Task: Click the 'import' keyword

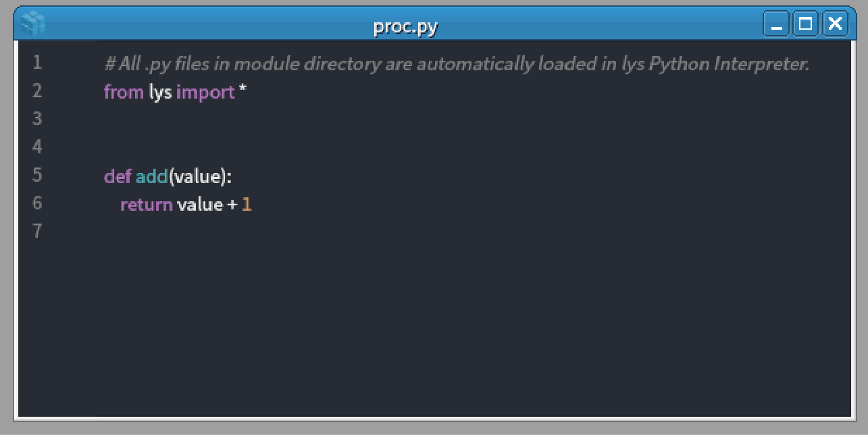Action: pyautogui.click(x=205, y=92)
